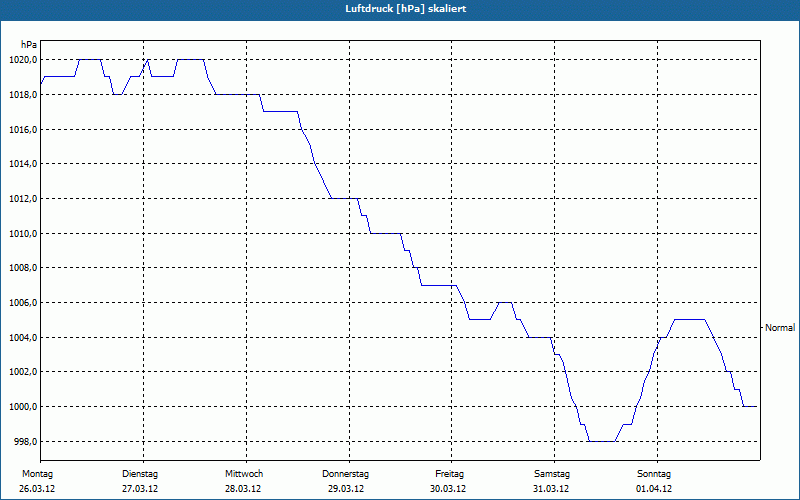Click the Donnerstag day label

point(345,474)
